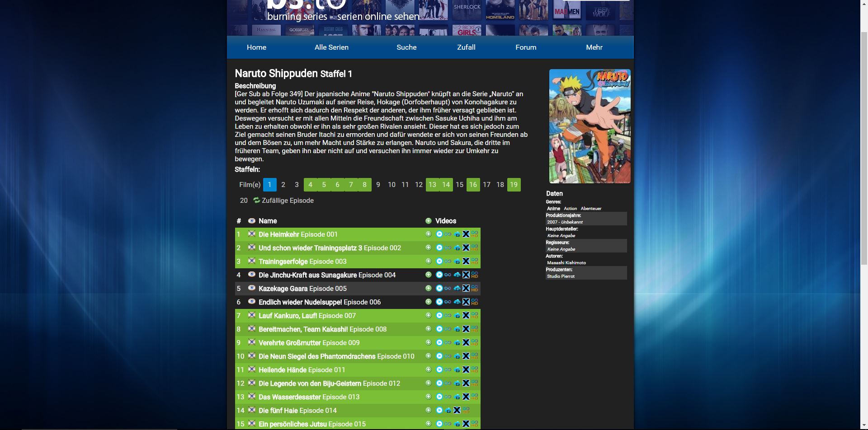868x430 pixels.
Task: Click the black X host icon for Episode 002
Action: 466,248
